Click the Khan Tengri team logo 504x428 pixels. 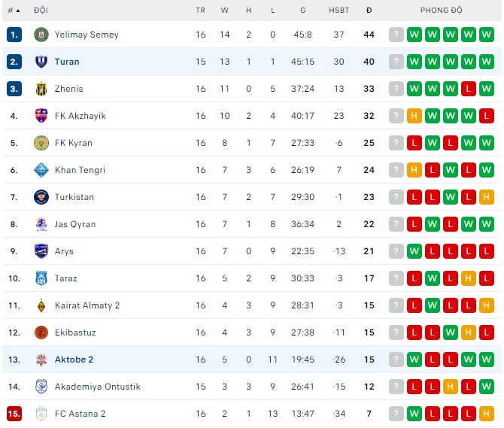41,170
